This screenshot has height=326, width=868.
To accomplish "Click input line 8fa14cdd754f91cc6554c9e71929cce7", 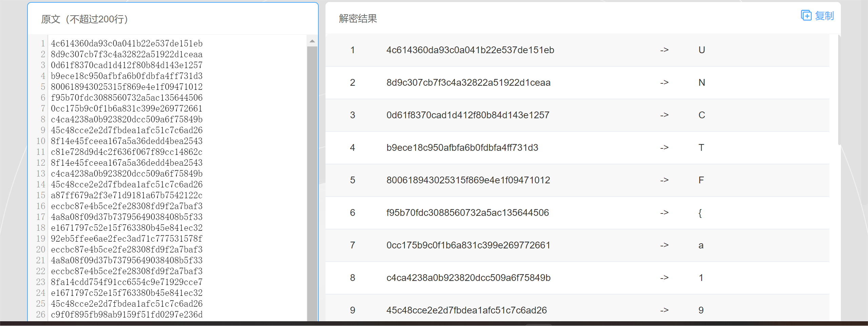I will point(127,282).
